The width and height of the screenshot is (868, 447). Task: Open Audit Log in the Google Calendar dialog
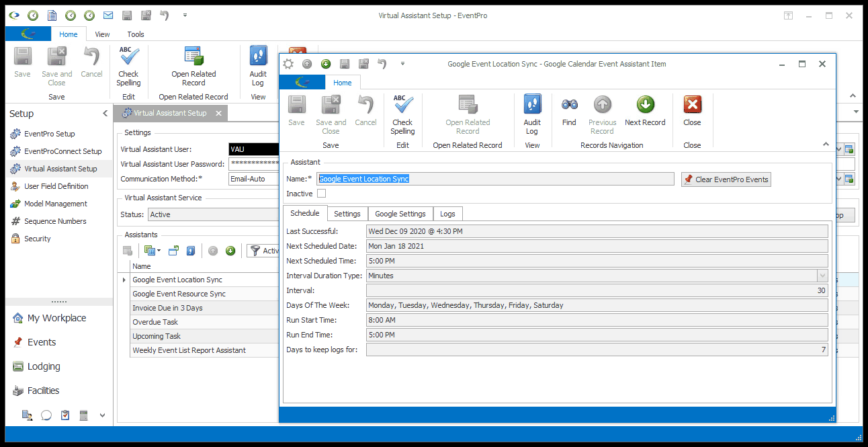pyautogui.click(x=532, y=115)
